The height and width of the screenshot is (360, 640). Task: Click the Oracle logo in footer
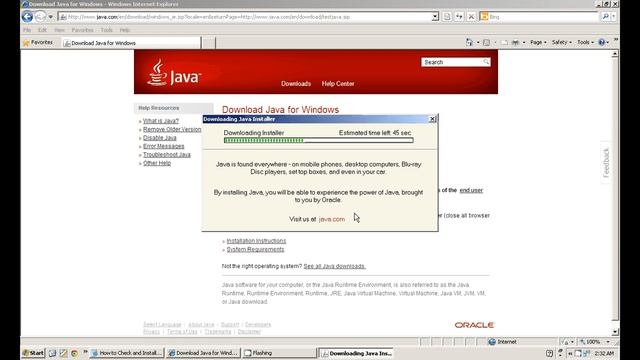[474, 325]
